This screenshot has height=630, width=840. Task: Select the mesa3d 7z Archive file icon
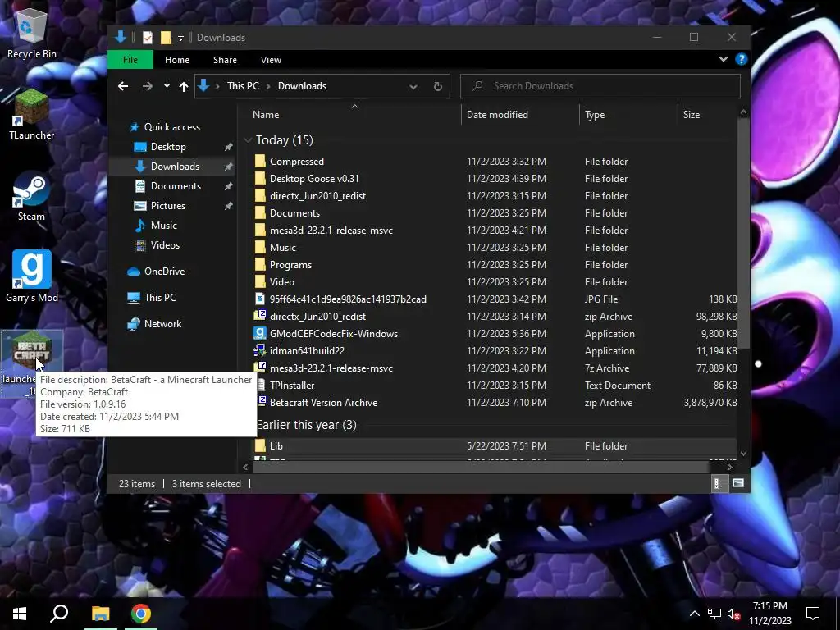pos(260,367)
